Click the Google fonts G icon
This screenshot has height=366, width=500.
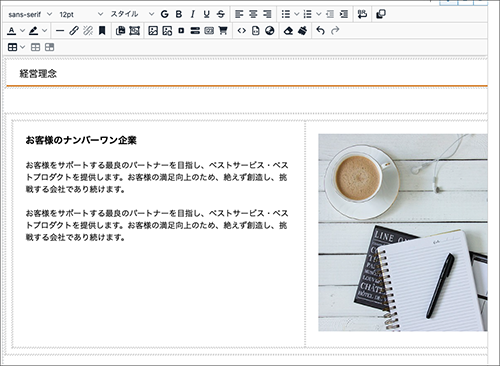point(164,14)
